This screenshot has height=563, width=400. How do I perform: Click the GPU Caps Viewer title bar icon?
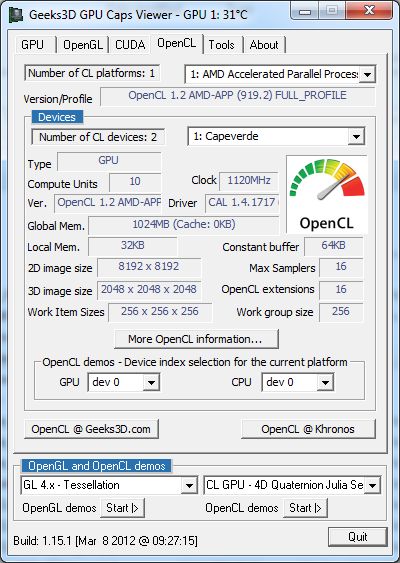tap(17, 15)
